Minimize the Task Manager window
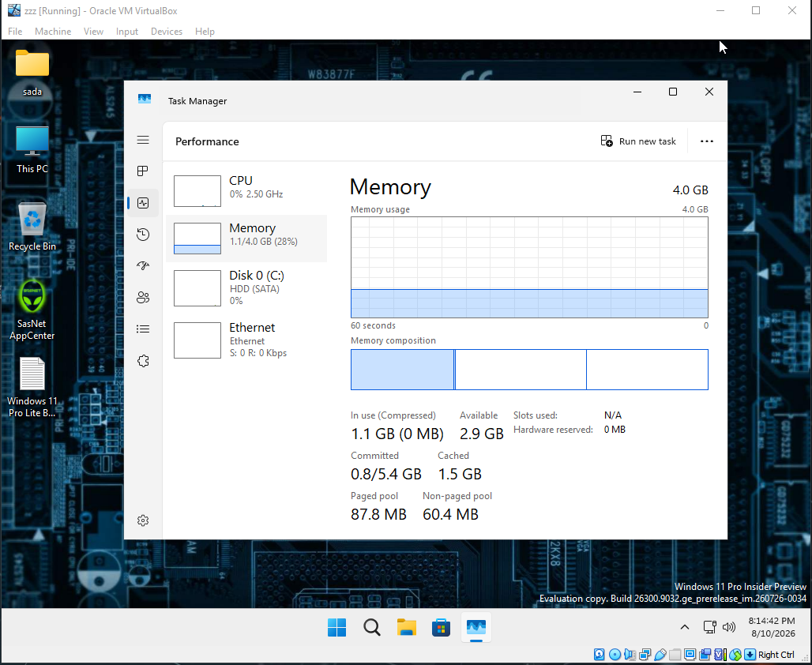 (x=637, y=92)
